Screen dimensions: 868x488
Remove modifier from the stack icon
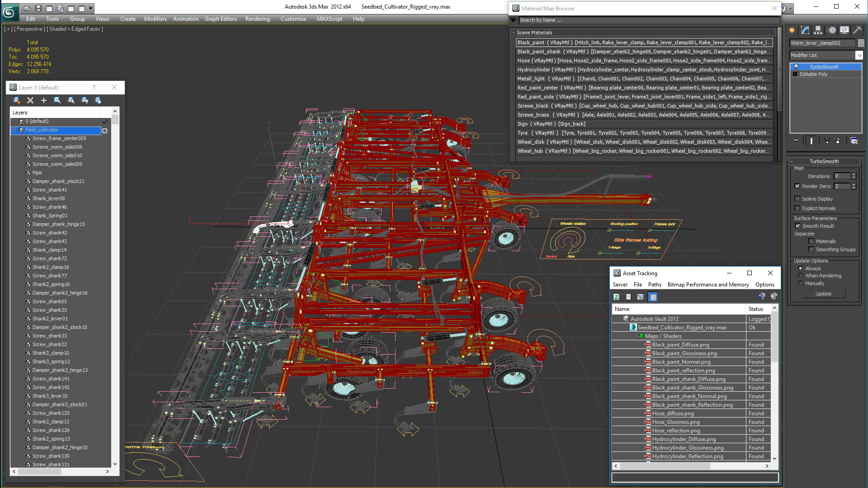point(838,141)
